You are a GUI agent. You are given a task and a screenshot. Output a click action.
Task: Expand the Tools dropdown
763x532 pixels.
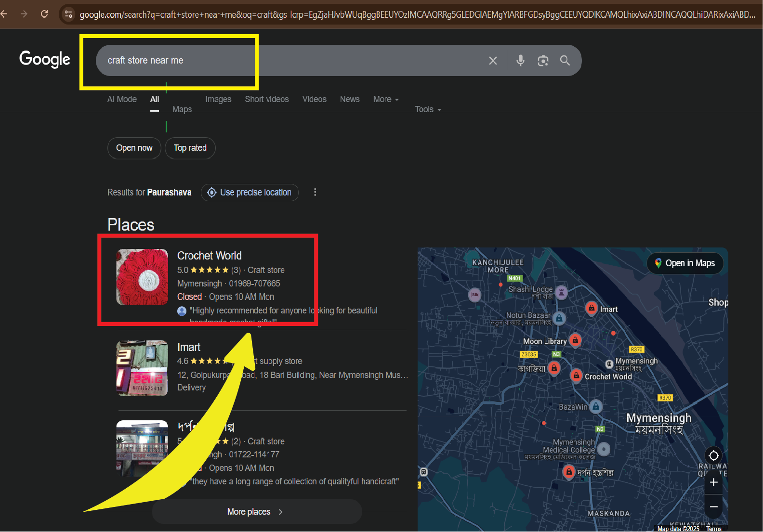[428, 109]
